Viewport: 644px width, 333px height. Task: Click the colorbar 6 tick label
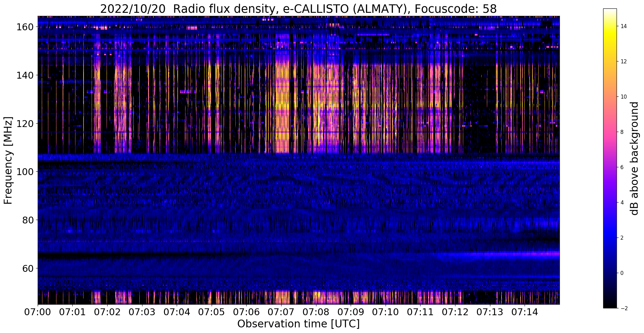(622, 167)
